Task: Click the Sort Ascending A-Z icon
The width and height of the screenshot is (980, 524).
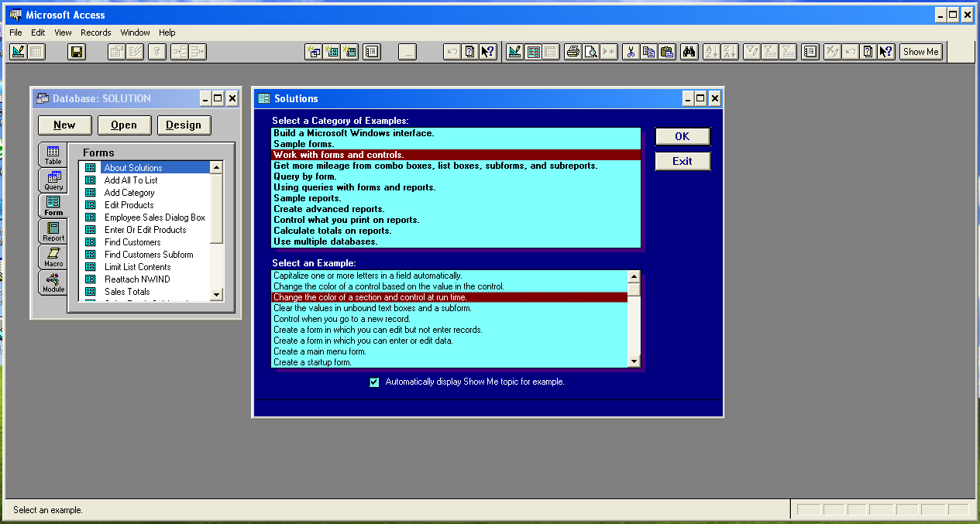Action: 711,52
